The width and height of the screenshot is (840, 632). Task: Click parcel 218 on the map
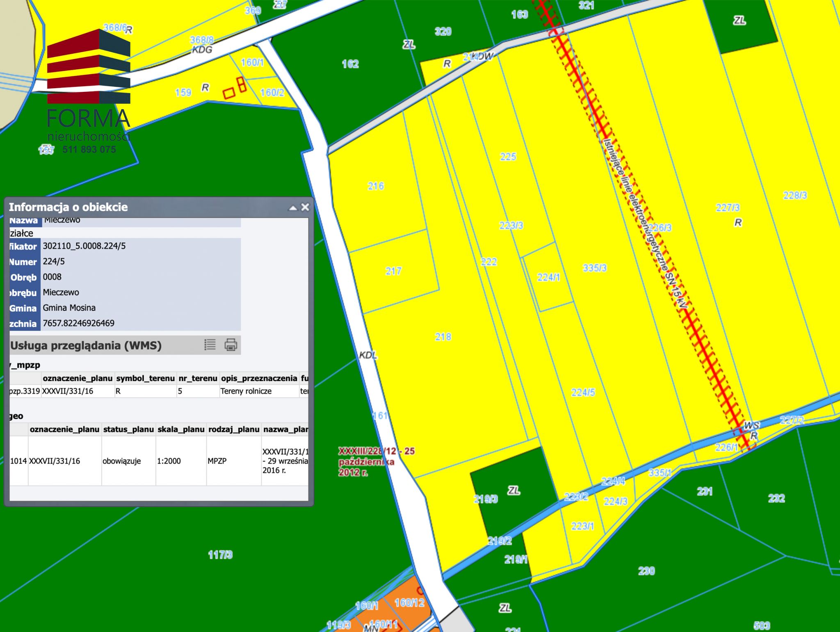point(443,337)
